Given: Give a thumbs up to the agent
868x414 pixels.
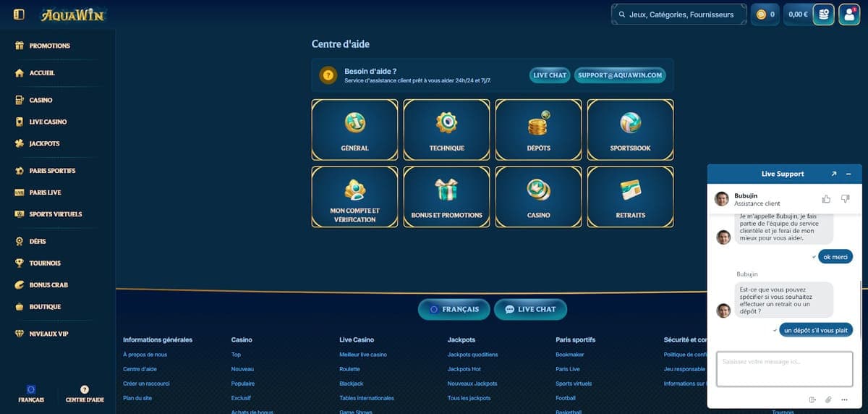Looking at the screenshot, I should 826,198.
